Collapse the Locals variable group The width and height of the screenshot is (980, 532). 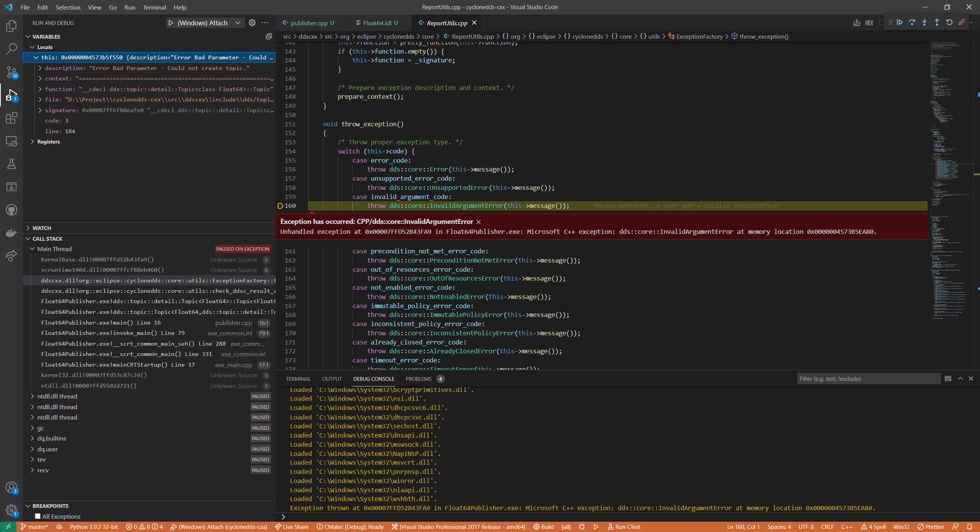coord(33,47)
